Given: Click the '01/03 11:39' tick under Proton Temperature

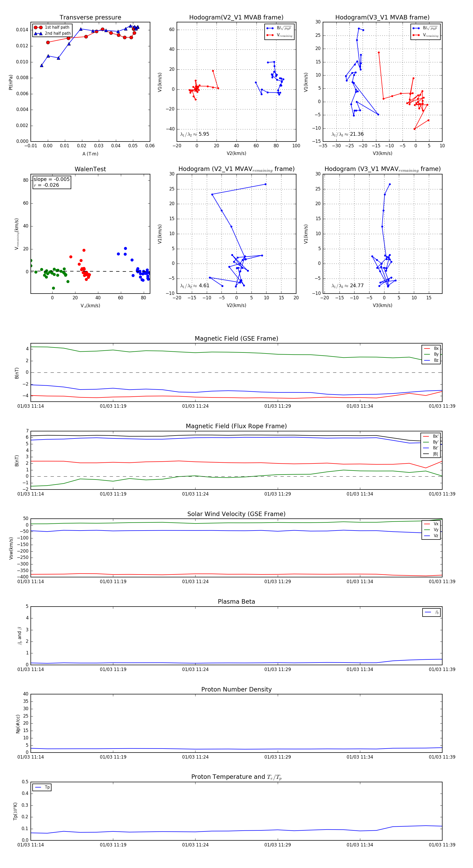Looking at the screenshot, I should tap(442, 845).
